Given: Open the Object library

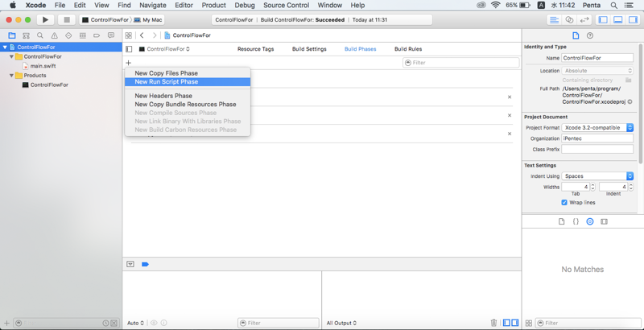Looking at the screenshot, I should 590,221.
